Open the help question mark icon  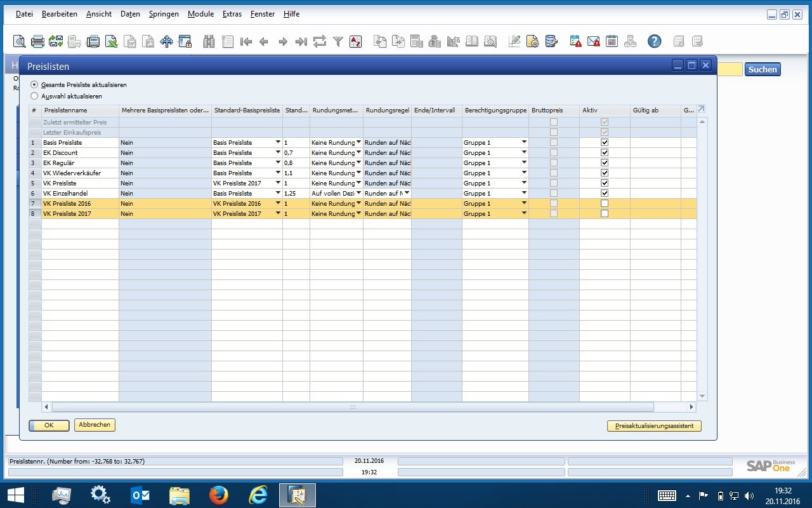click(654, 42)
